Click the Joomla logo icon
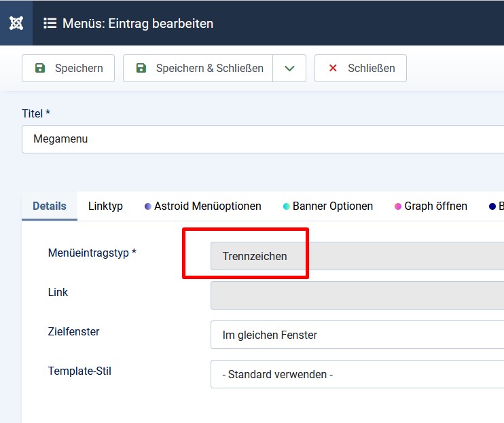The image size is (504, 423). pyautogui.click(x=16, y=23)
